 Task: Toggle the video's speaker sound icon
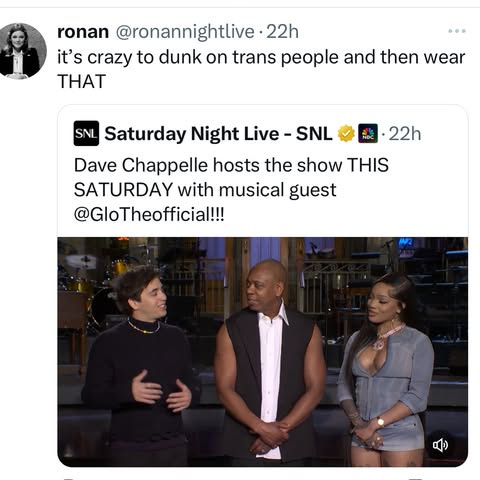point(440,445)
